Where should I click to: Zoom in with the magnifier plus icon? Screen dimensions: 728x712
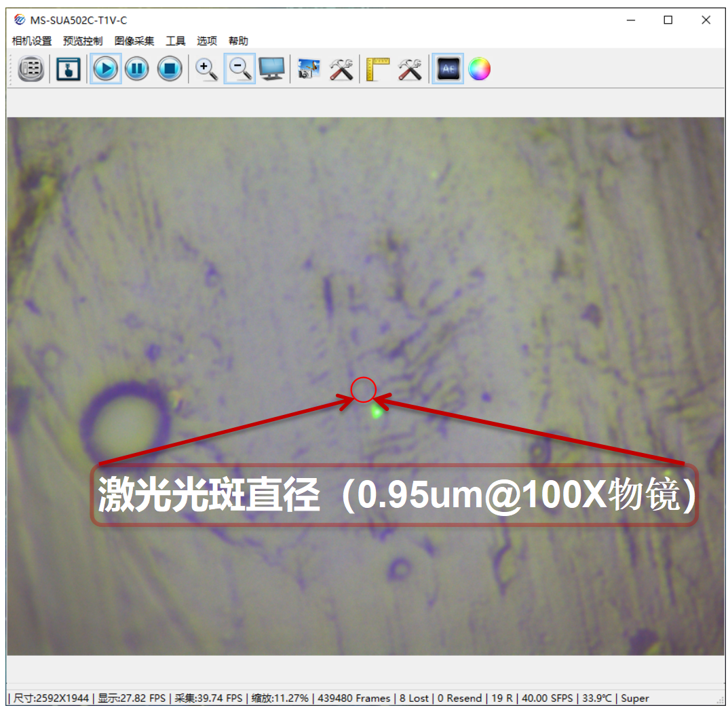[206, 69]
